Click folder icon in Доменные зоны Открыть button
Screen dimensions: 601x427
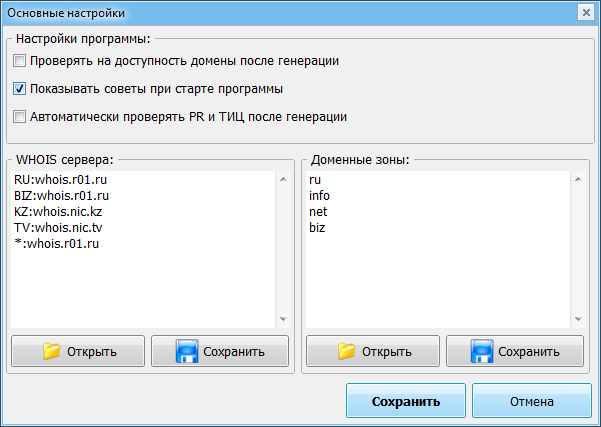click(346, 351)
